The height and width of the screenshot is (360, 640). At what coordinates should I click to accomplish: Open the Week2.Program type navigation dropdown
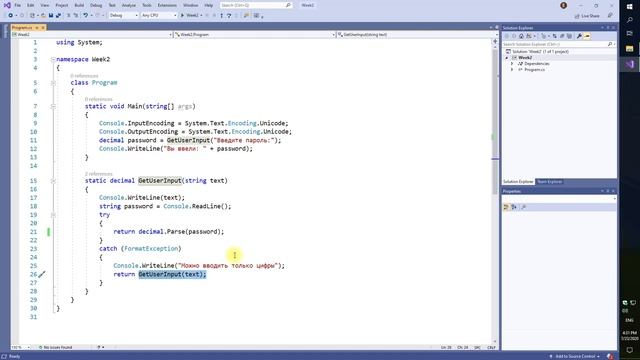pos(255,35)
